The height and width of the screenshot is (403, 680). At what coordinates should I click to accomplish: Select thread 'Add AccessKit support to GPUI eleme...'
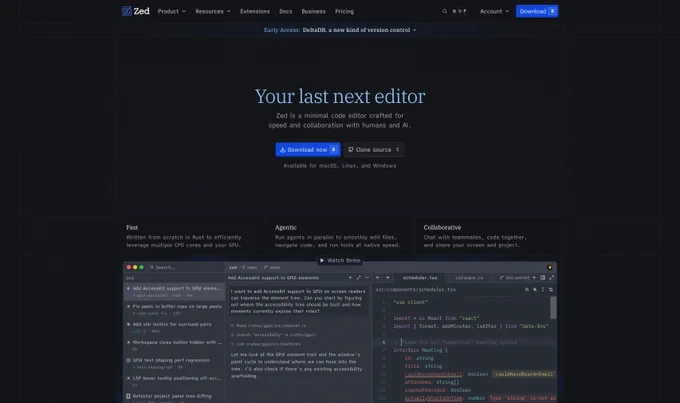click(x=174, y=292)
